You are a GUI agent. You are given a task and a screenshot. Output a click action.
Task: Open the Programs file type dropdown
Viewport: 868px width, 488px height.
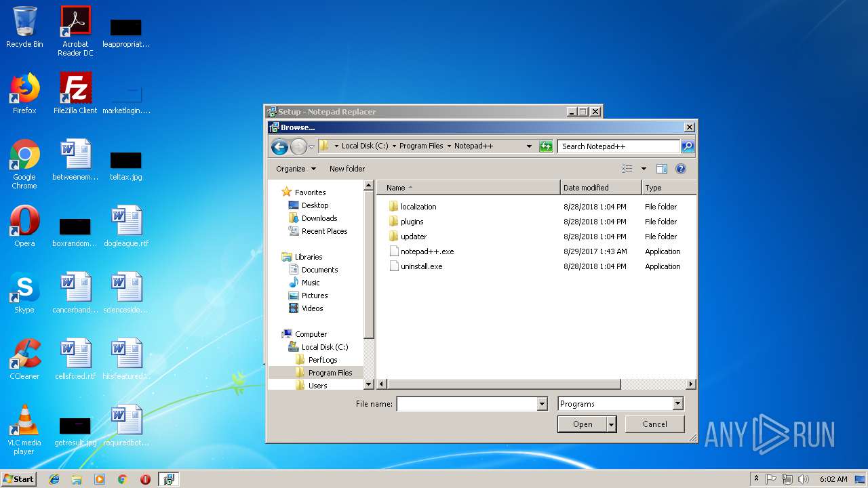tap(620, 404)
